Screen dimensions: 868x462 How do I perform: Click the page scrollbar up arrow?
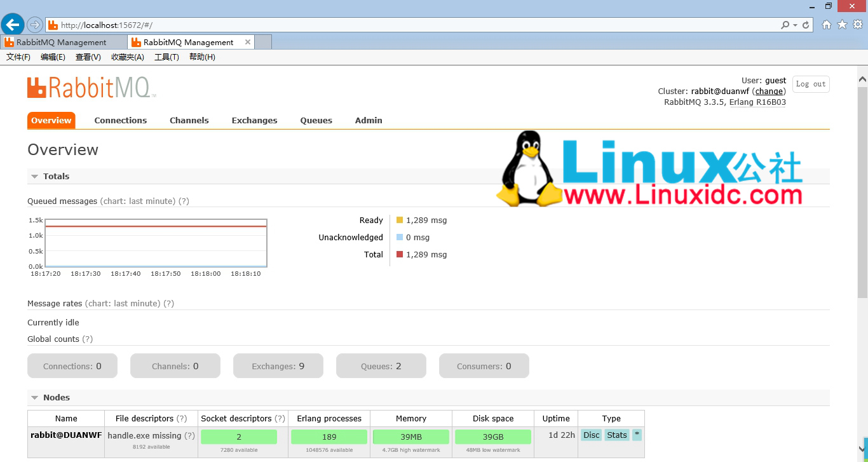[x=862, y=79]
